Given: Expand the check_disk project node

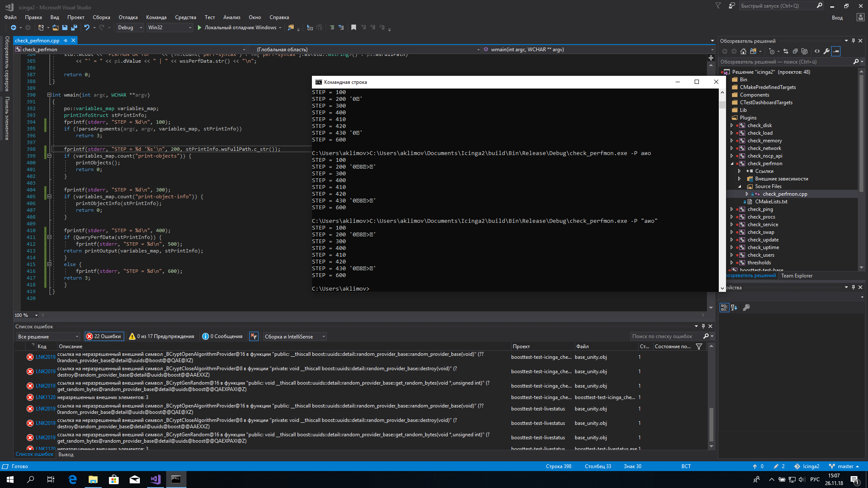Looking at the screenshot, I should [x=732, y=125].
